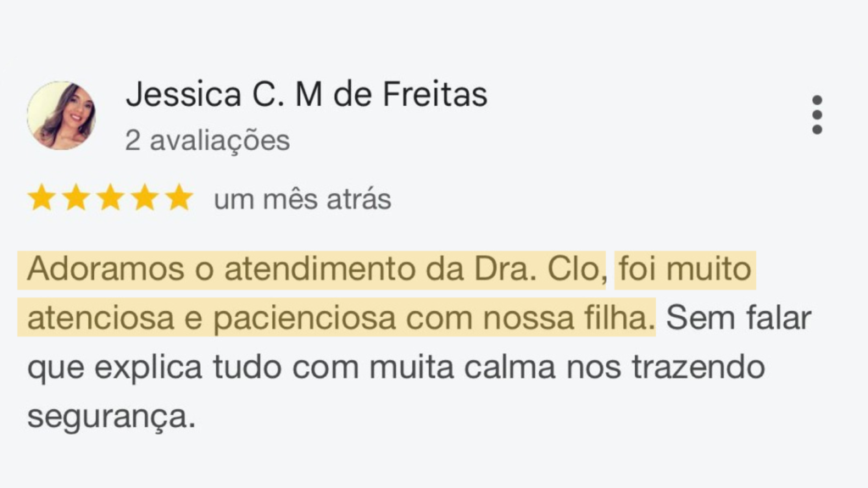Open reviewer name Jessica C. M de Freitas
This screenshot has width=868, height=488.
tap(306, 95)
